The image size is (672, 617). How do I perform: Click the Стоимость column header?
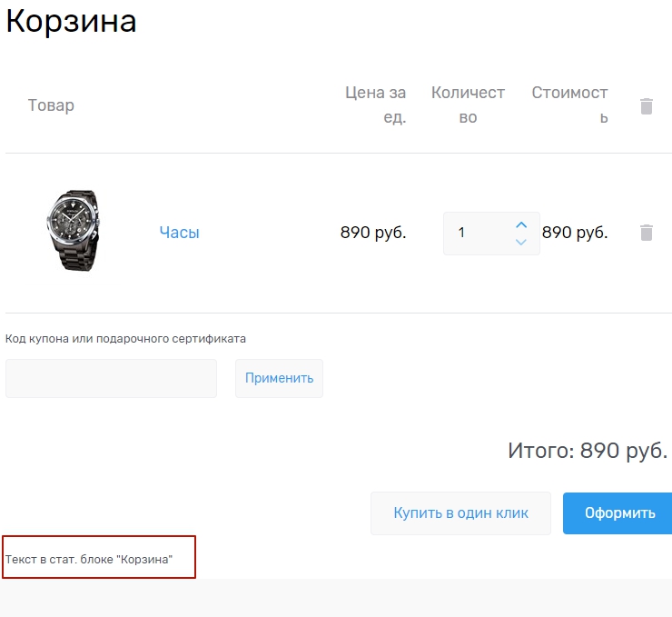pos(569,104)
